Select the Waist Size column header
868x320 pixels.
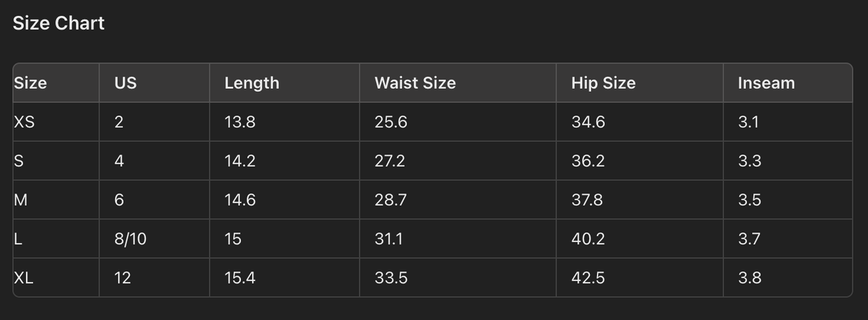pyautogui.click(x=415, y=83)
